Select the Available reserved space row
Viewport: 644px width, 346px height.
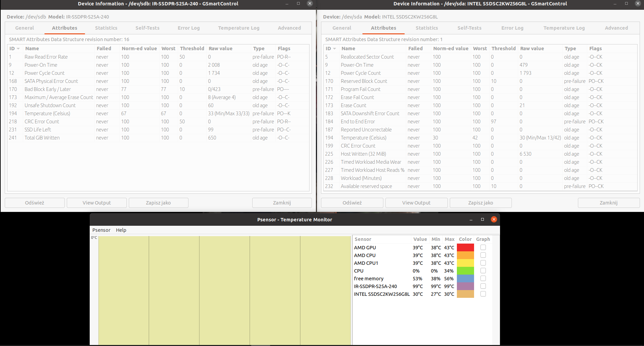pos(480,186)
